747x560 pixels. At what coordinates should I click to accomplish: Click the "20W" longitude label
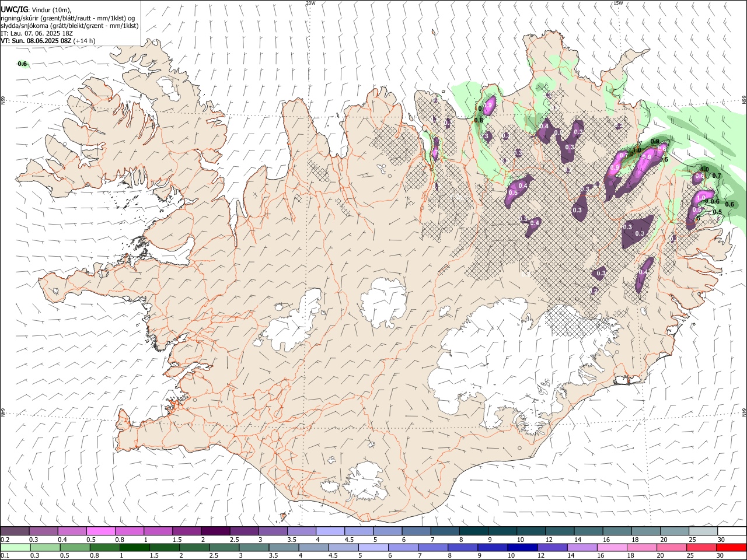(310, 3)
